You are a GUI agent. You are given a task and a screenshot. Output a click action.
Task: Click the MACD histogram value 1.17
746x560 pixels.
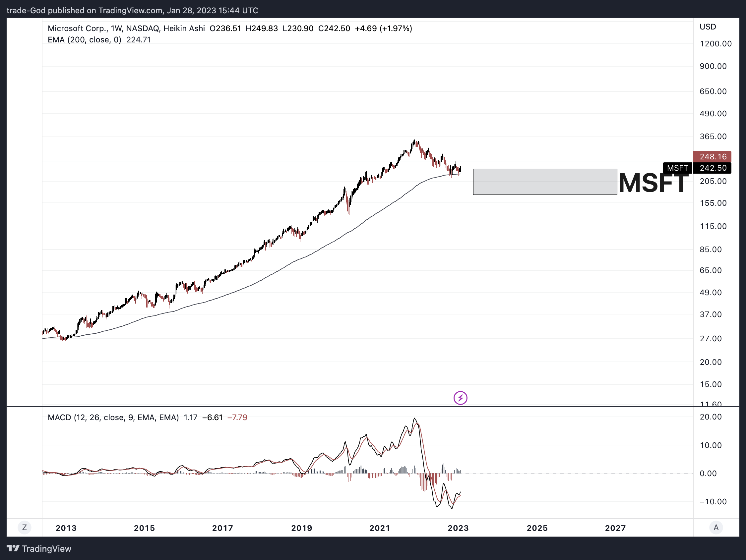191,418
